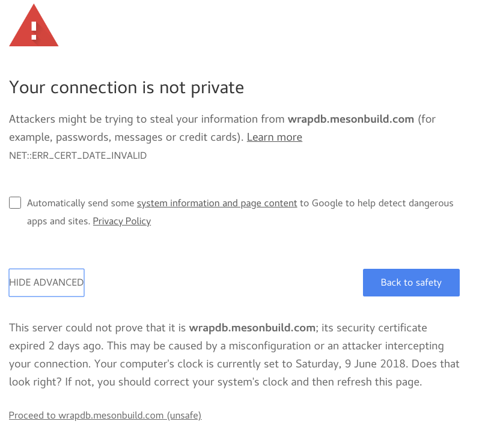Image resolution: width=500 pixels, height=448 pixels.
Task: Click the NET::ERR_CERT_DATE_INVALID error code
Action: [x=78, y=155]
